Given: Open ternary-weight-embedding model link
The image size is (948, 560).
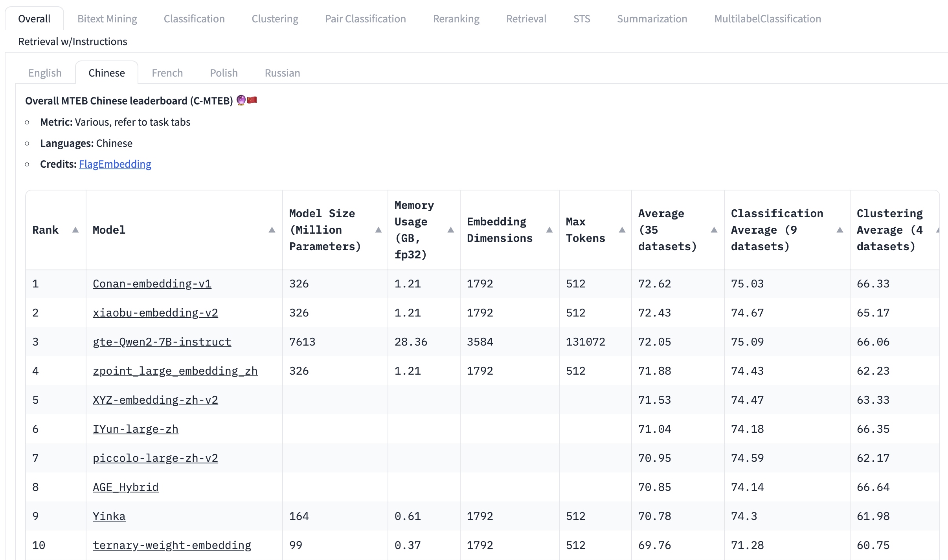Looking at the screenshot, I should 172,545.
